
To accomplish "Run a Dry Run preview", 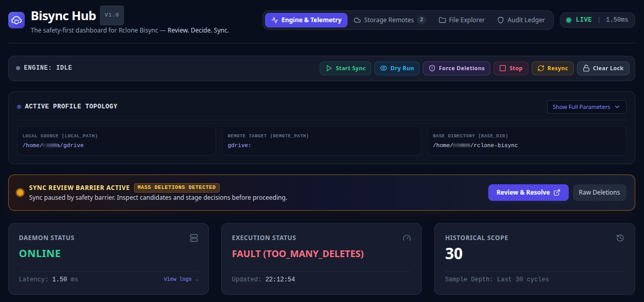I will tap(397, 68).
